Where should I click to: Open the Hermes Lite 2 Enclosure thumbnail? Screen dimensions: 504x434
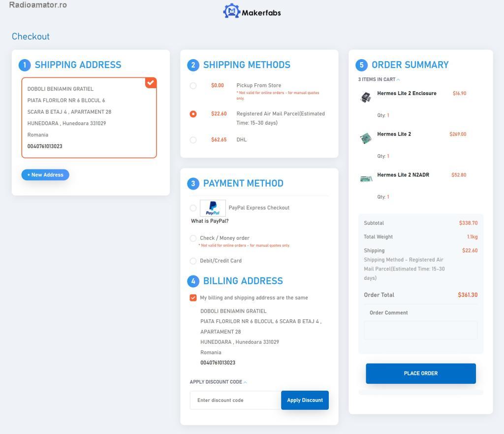tap(366, 97)
